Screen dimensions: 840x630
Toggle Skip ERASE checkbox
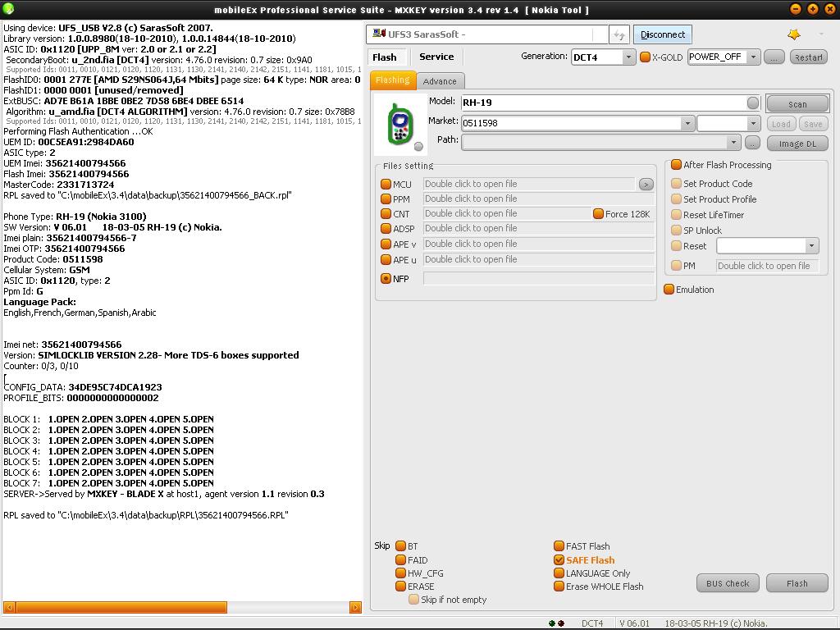[x=400, y=586]
